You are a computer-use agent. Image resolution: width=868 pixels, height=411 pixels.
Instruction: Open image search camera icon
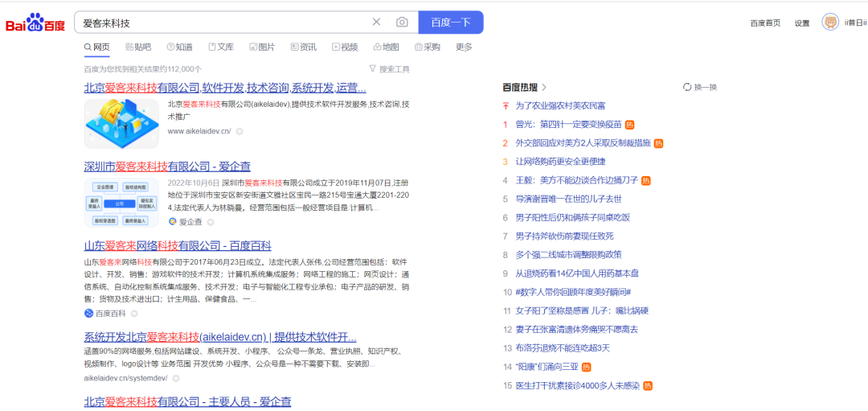(x=402, y=23)
